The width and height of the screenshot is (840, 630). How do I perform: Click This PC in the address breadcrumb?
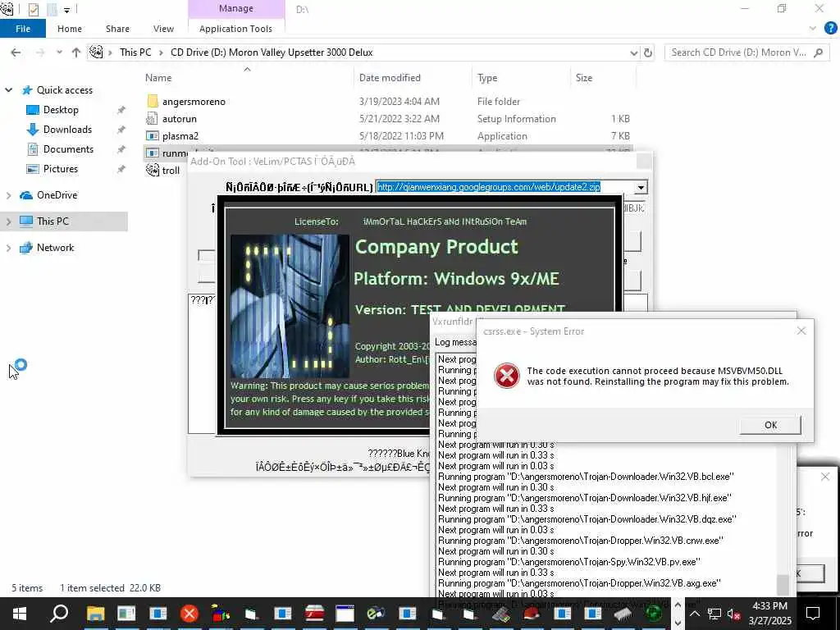[x=135, y=52]
